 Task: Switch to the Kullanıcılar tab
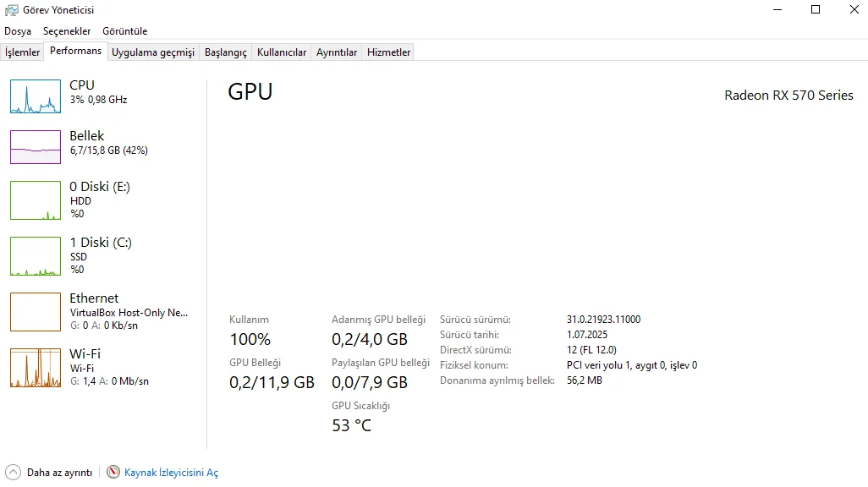[282, 52]
